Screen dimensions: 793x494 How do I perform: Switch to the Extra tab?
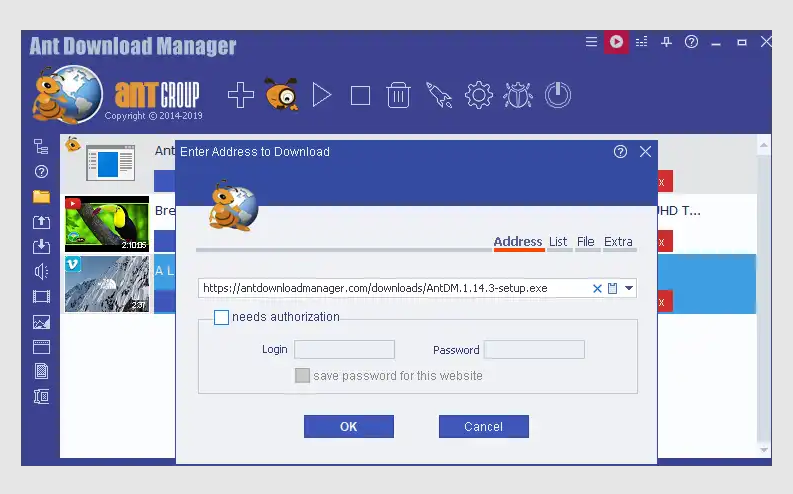coord(618,242)
